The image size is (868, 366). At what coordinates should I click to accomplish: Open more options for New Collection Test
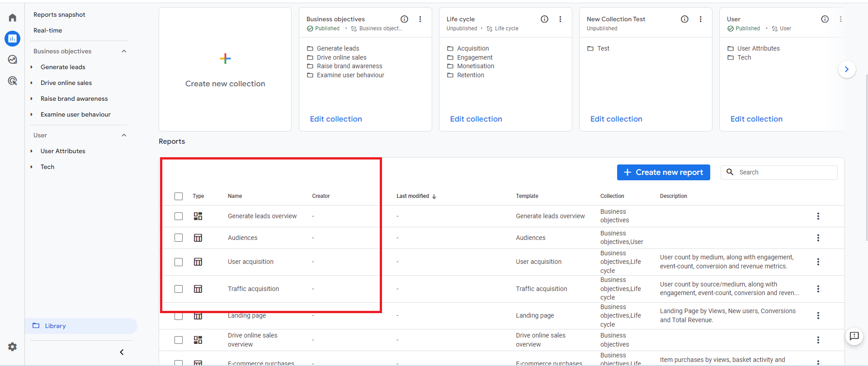point(700,19)
